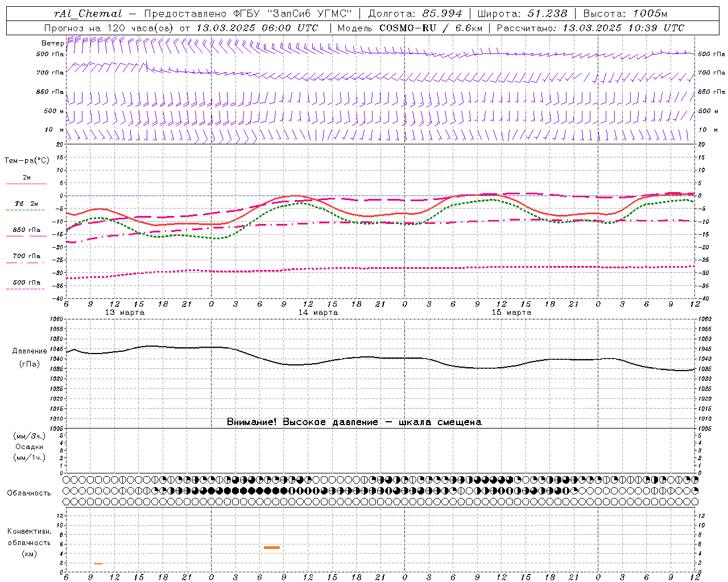Click 1060 on left pressure axis
The height and width of the screenshot is (582, 728).
click(x=55, y=319)
